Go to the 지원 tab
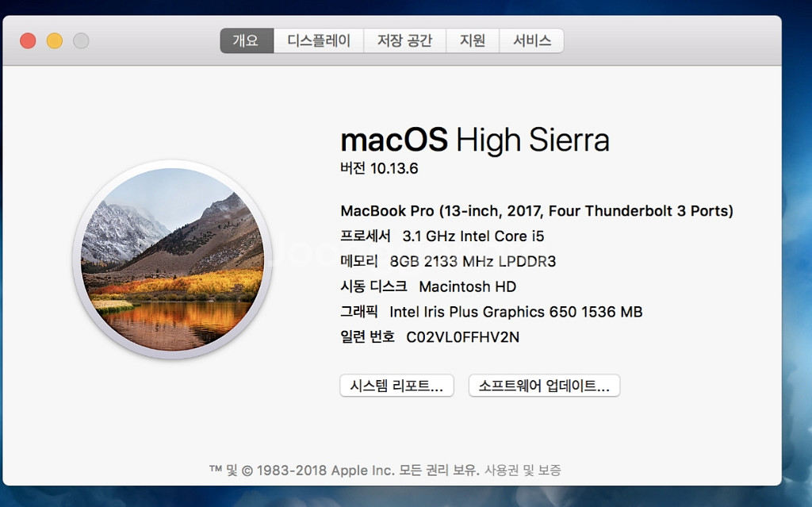 point(473,40)
